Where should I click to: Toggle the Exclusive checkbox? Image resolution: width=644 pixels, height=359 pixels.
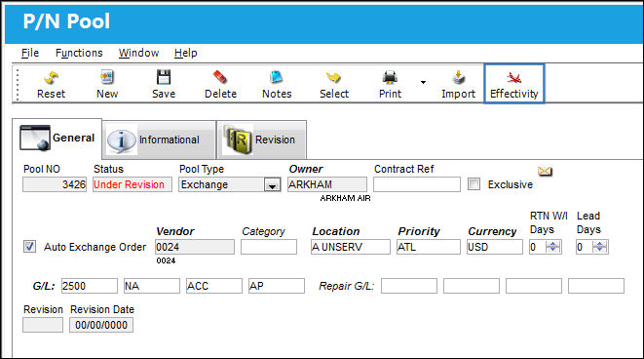(474, 183)
